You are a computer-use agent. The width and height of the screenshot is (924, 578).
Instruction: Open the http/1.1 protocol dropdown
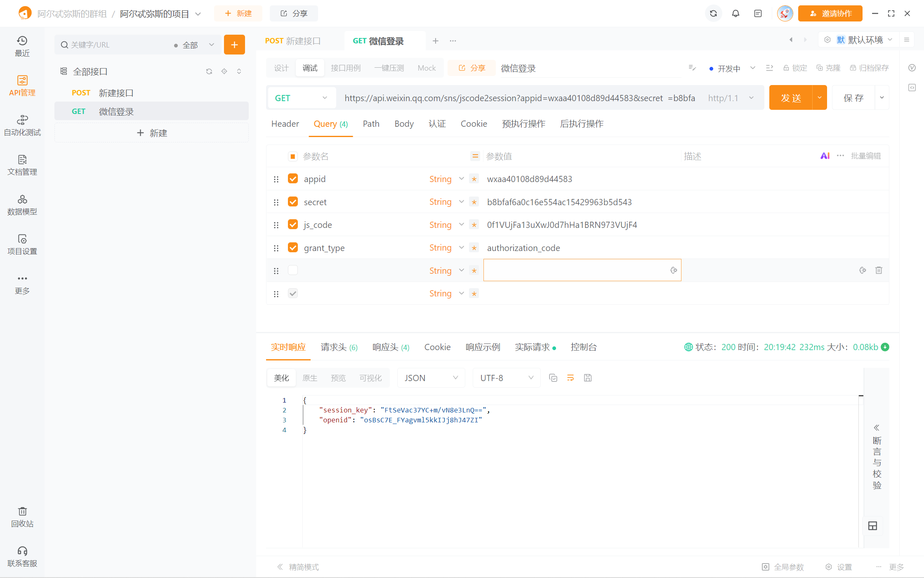(731, 98)
